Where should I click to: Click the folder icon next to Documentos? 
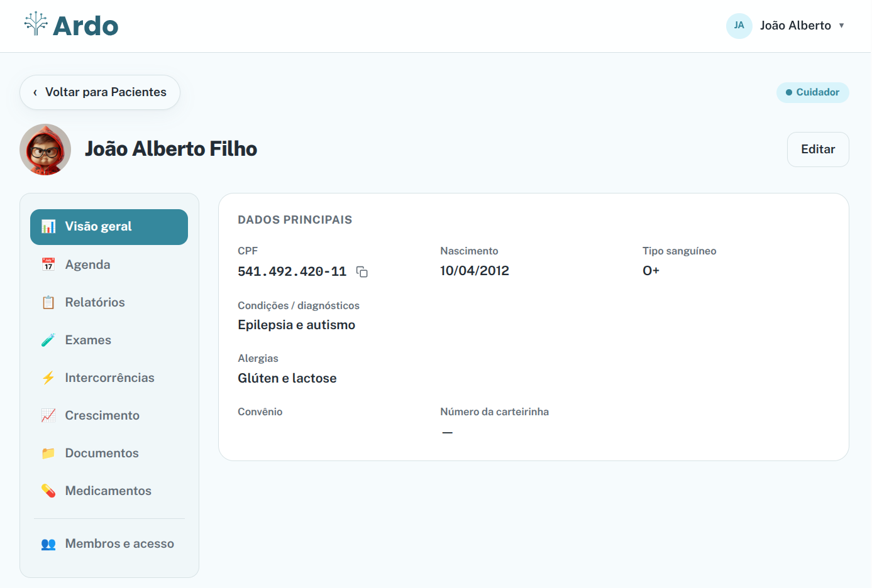[x=48, y=453]
